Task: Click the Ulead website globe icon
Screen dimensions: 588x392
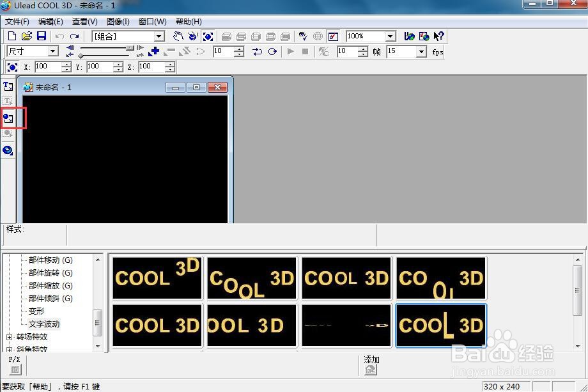Action: pyautogui.click(x=409, y=36)
